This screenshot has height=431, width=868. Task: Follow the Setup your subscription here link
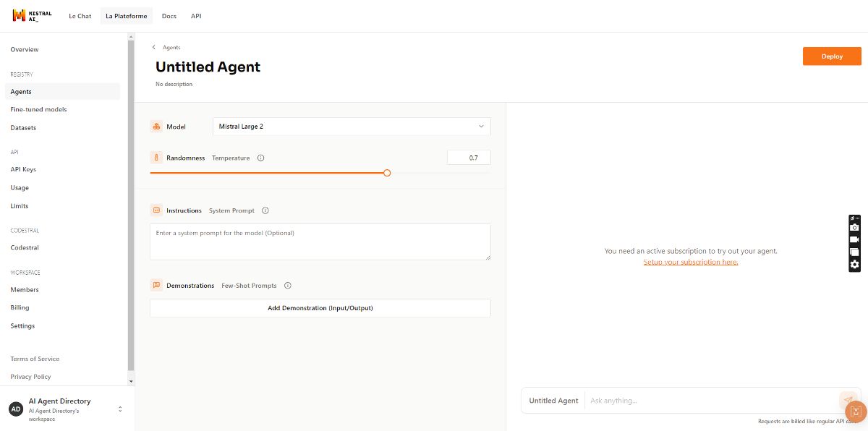(690, 261)
